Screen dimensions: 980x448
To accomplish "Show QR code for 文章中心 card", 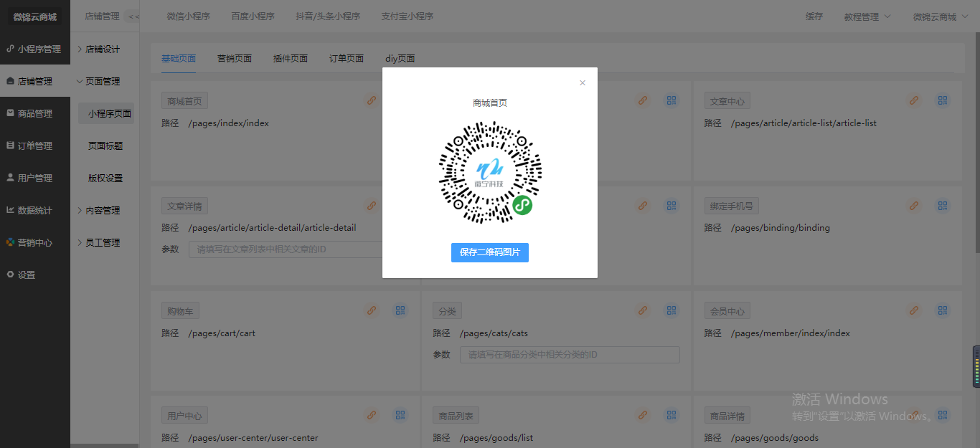I will click(943, 101).
